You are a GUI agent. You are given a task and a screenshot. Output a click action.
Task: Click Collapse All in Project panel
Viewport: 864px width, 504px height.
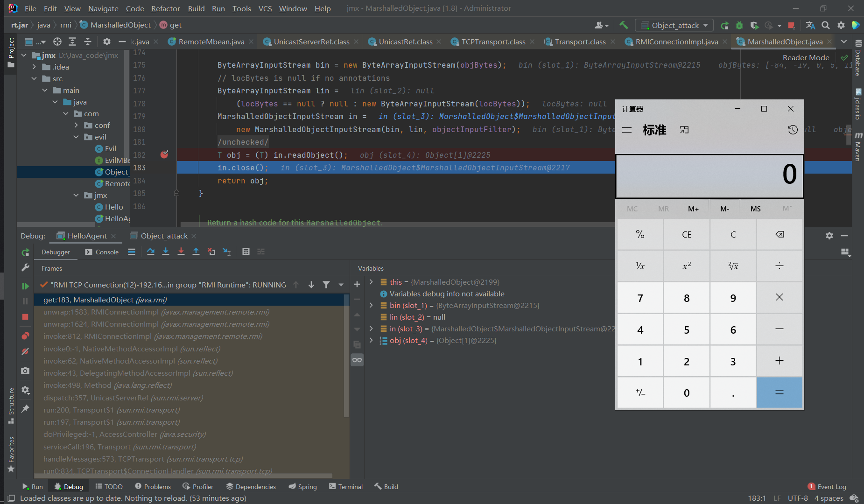87,42
